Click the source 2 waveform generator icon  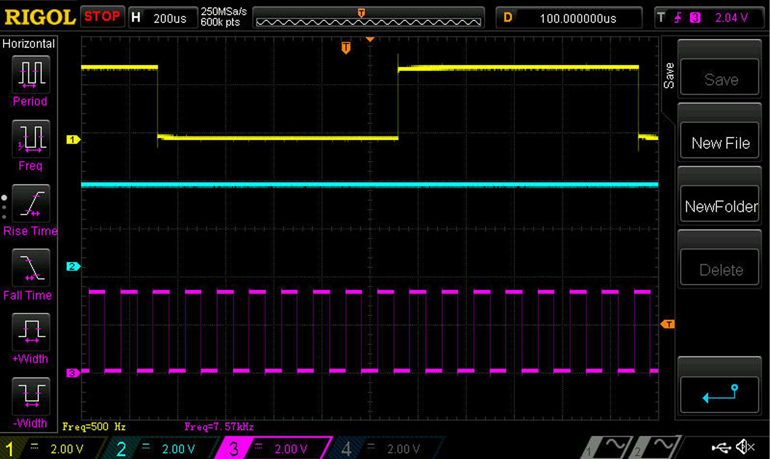(657, 447)
